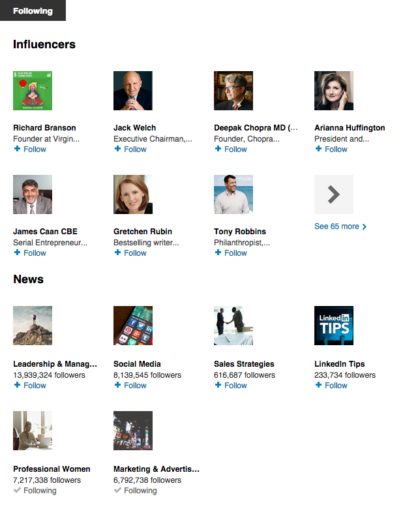The width and height of the screenshot is (420, 507).
Task: Open Deepak Chopra's profile photo
Action: point(233,91)
